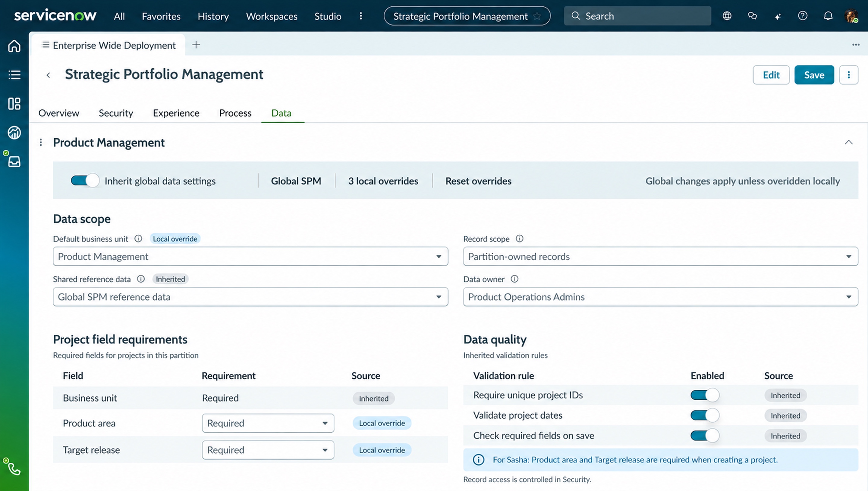868x491 pixels.
Task: Open Shared reference data dropdown
Action: (x=250, y=297)
